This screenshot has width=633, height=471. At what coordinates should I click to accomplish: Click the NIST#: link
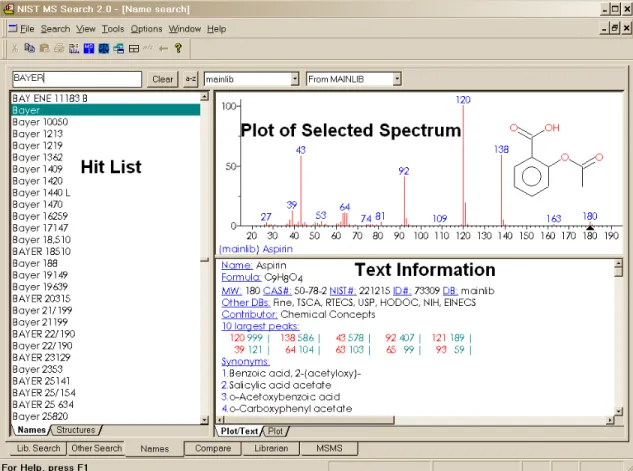(343, 291)
